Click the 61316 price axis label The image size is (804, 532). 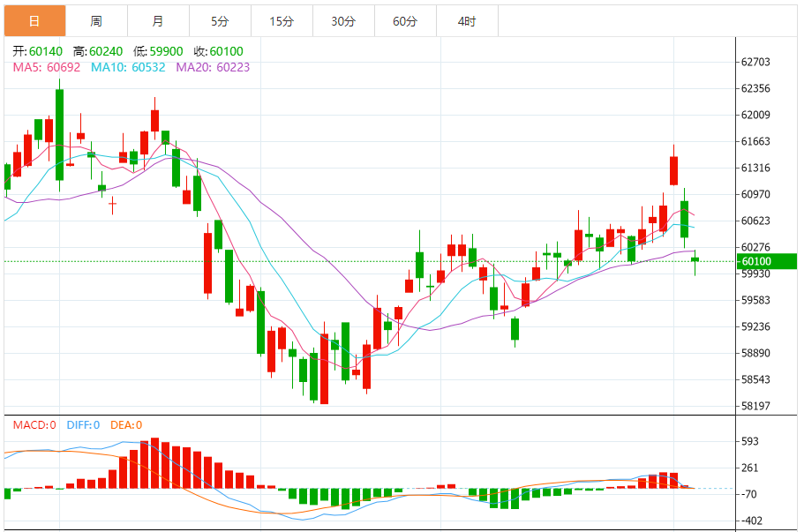(x=755, y=168)
